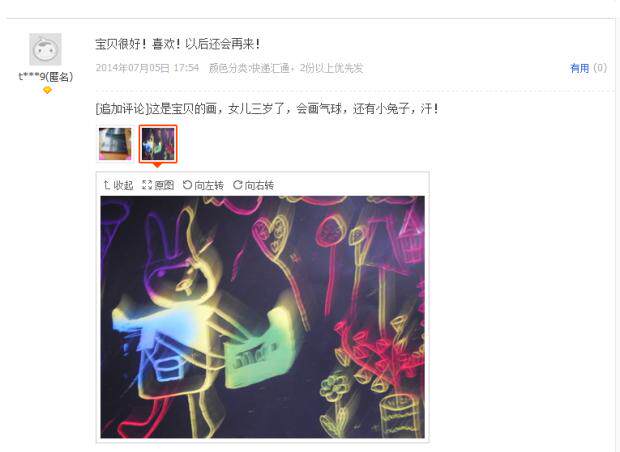620x452 pixels.
Task: Collapse the photo using the 收起 label
Action: 123,185
